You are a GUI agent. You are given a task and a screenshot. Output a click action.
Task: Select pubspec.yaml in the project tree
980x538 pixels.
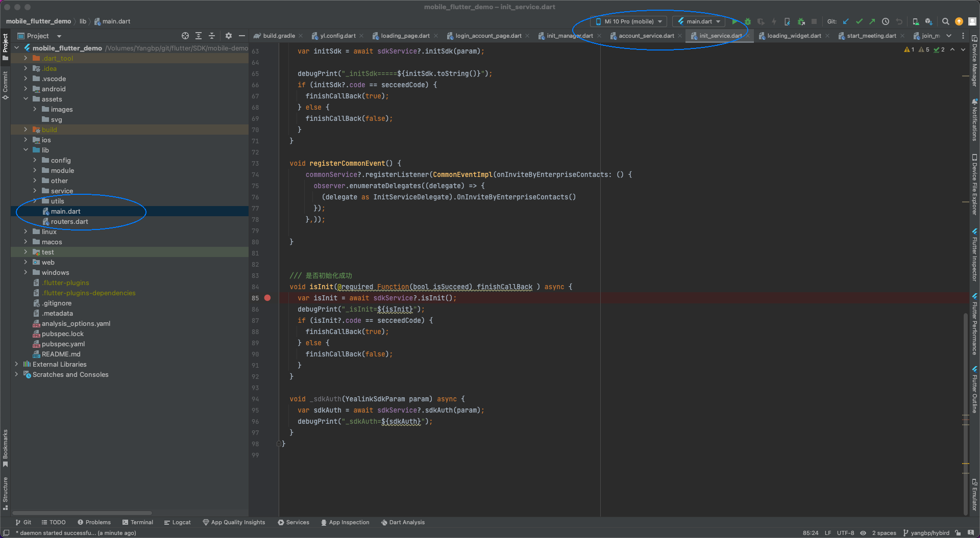click(63, 344)
